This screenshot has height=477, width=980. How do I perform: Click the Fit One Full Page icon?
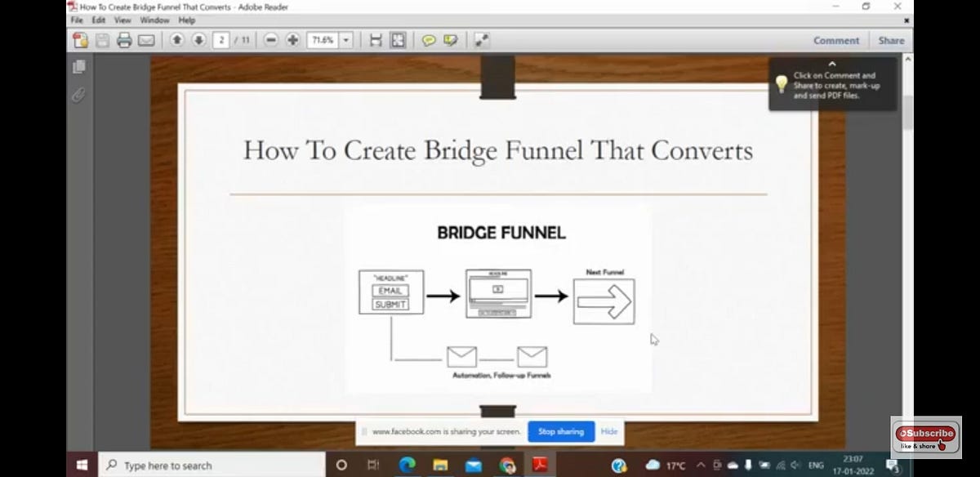pos(397,39)
